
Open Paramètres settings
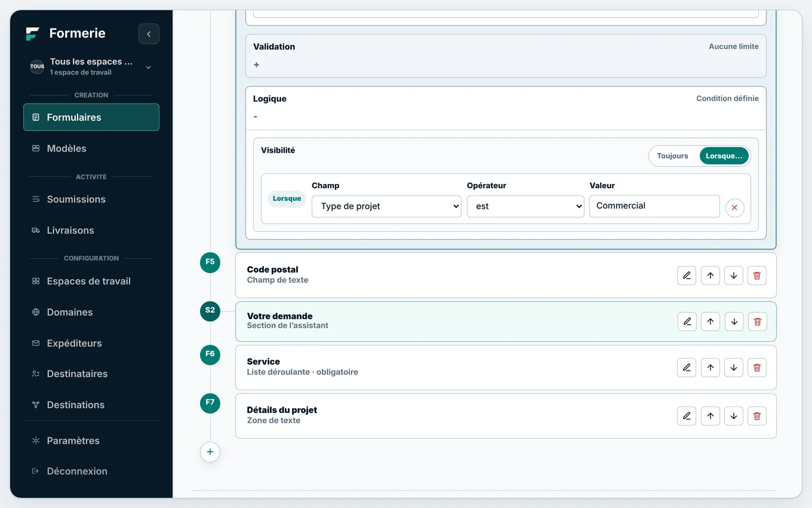click(91, 440)
